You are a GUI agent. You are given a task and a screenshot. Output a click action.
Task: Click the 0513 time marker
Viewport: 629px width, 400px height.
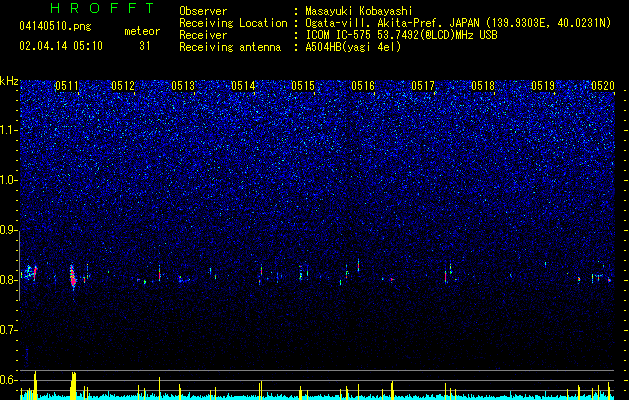pos(183,86)
